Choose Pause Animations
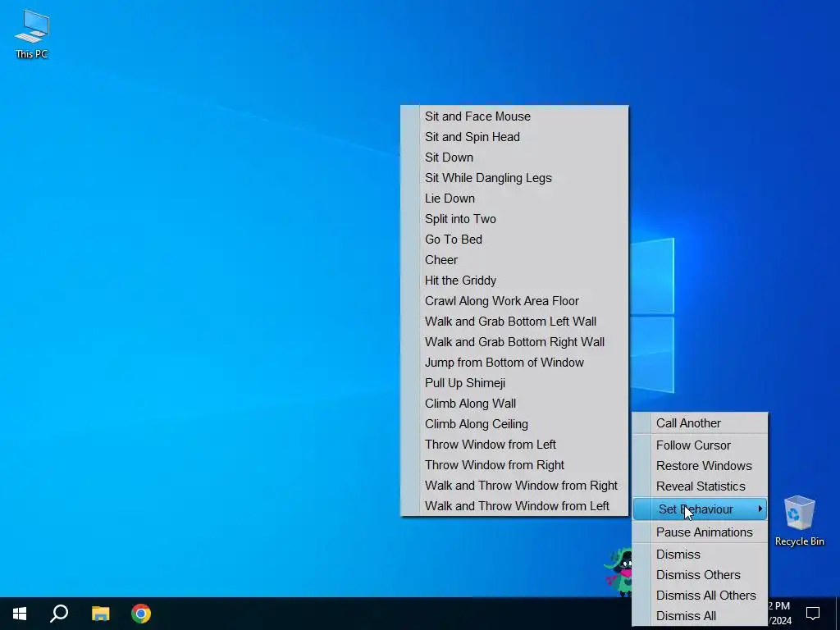The width and height of the screenshot is (840, 630). pos(701,532)
